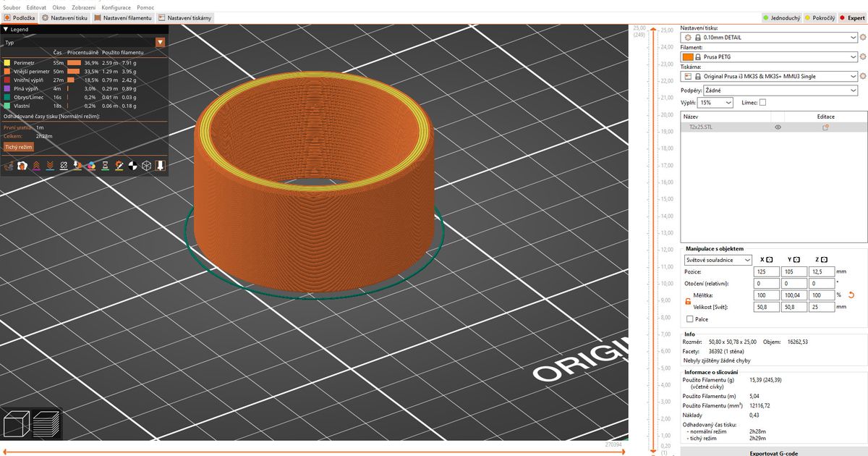The width and height of the screenshot is (868, 456).
Task: Click the padlock icon beside 0.10mm DETAIL preset
Action: (x=698, y=38)
